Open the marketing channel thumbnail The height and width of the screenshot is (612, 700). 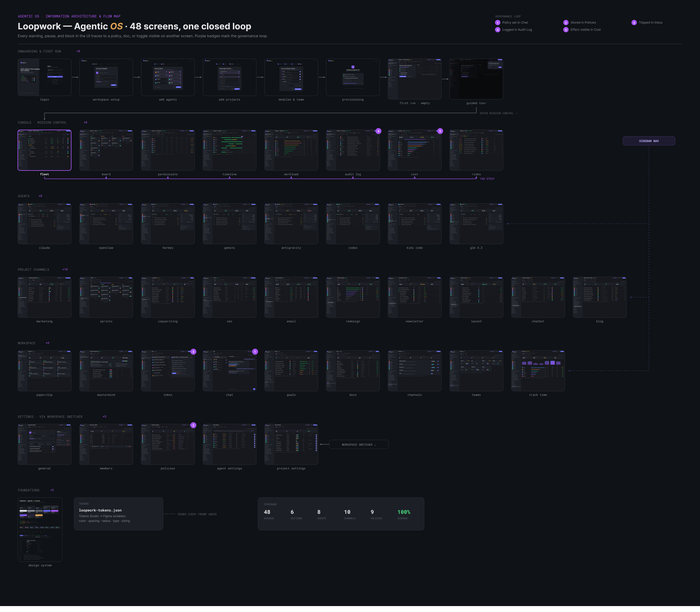(44, 297)
